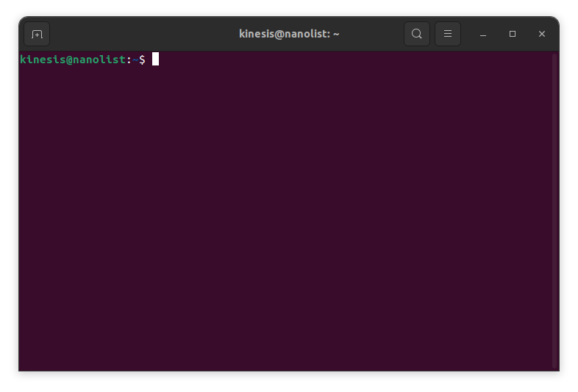Click the terminal vertical scrollbar
This screenshot has height=392, width=578.
point(554,211)
